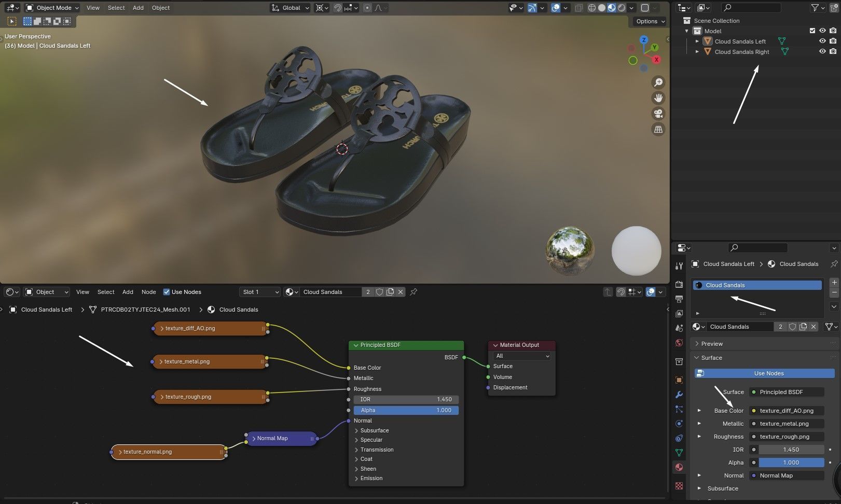
Task: Click the pan view hand icon
Action: tap(658, 98)
